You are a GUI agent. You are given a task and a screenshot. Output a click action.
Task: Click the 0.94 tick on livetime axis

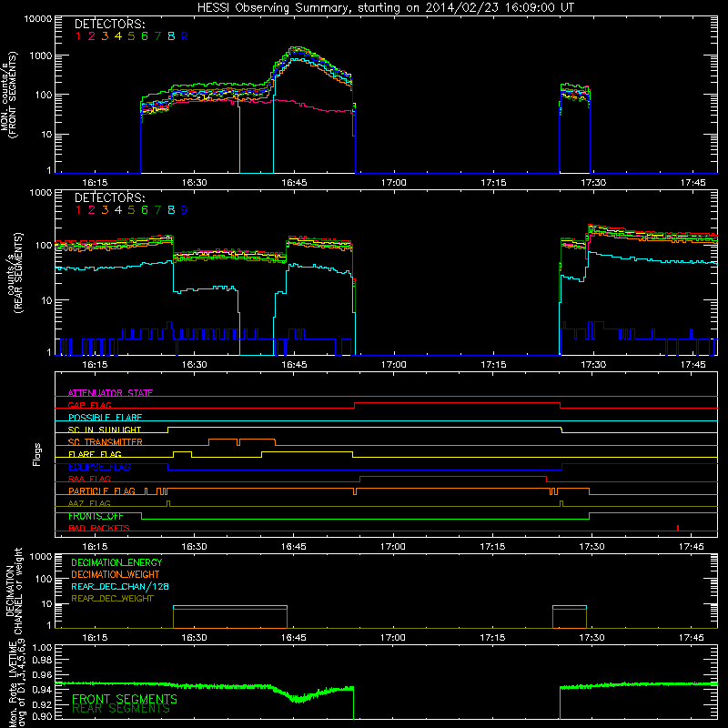click(42, 690)
